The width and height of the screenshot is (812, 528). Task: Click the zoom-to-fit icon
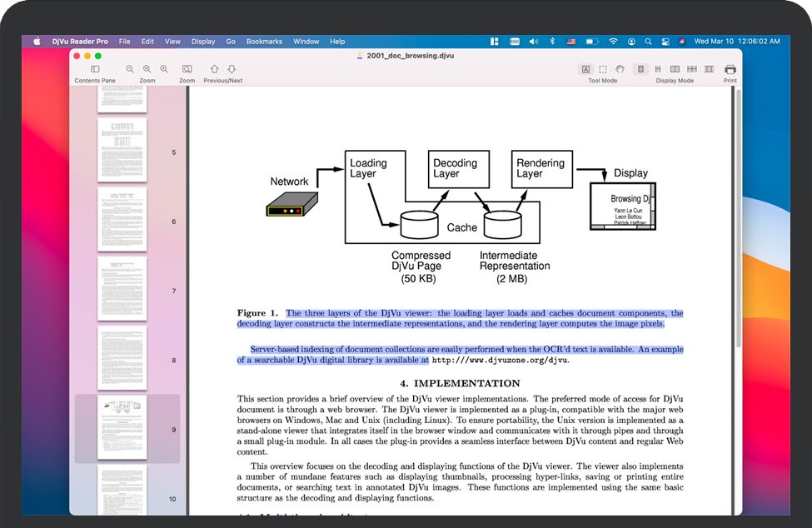tap(187, 69)
